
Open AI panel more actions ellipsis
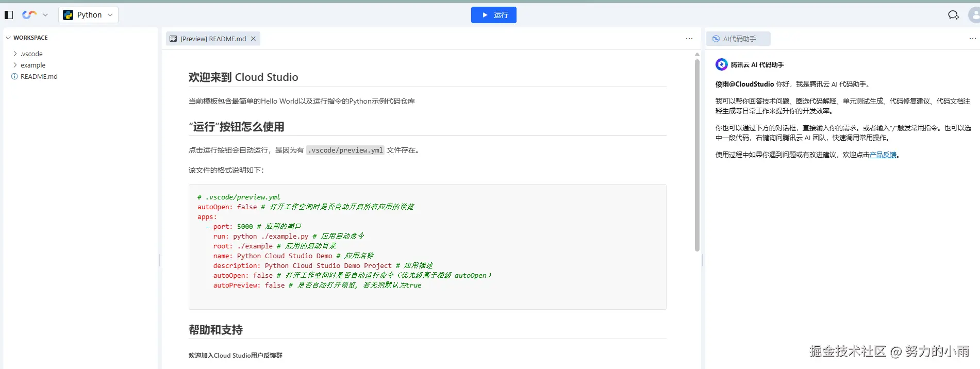click(x=972, y=39)
